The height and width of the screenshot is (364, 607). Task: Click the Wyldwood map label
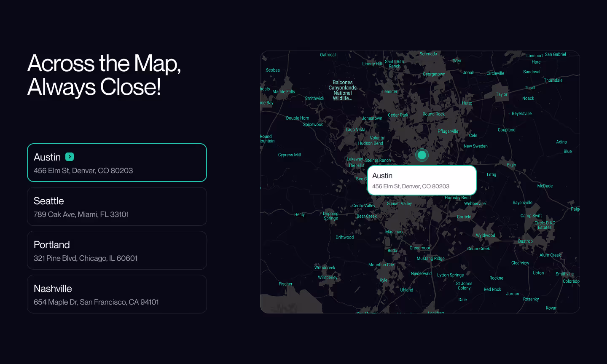[x=485, y=236]
